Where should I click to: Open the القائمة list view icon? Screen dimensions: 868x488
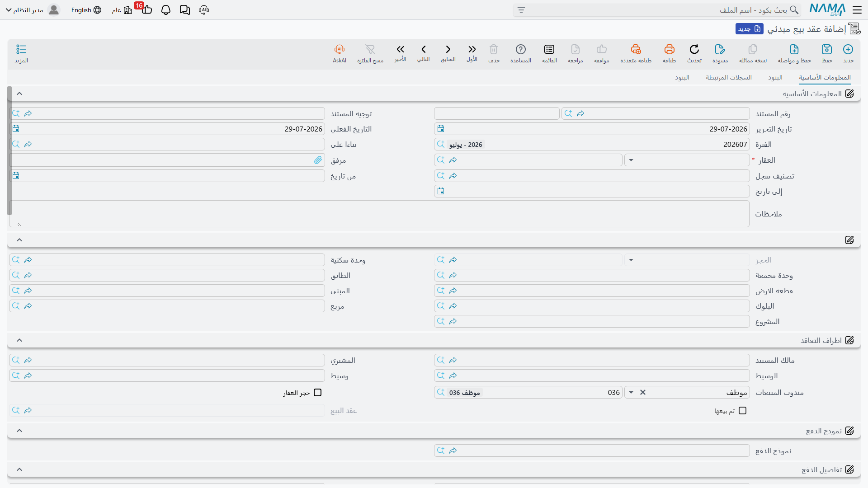(549, 53)
